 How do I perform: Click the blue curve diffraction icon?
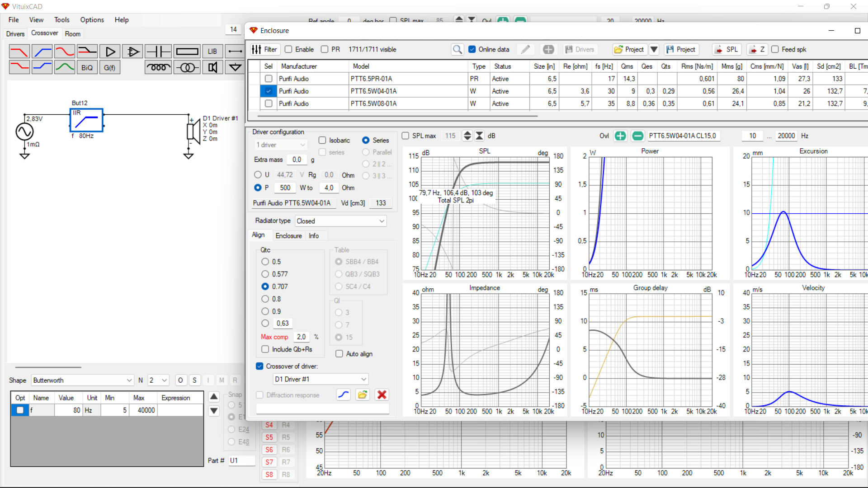click(x=344, y=395)
